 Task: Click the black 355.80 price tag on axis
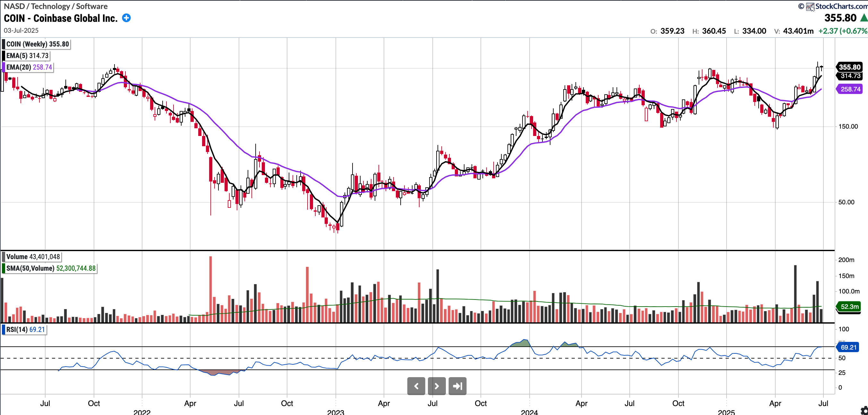pos(849,67)
